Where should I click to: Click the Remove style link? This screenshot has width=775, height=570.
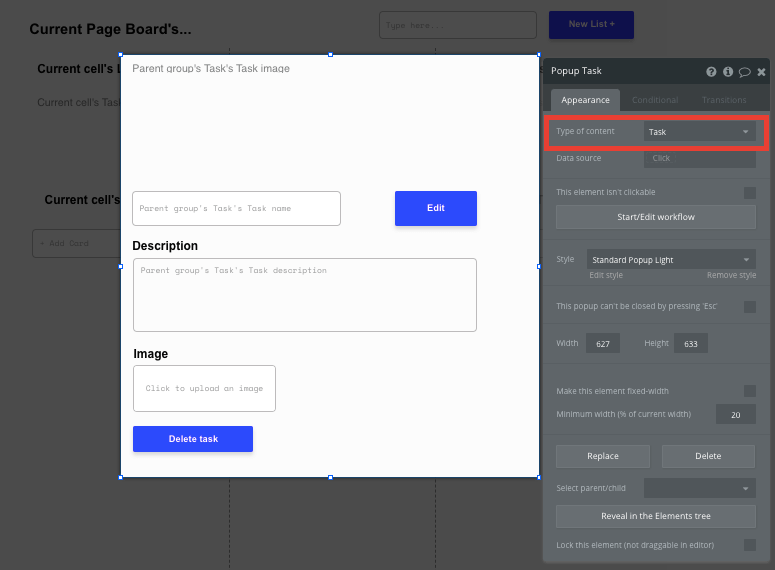tap(731, 275)
